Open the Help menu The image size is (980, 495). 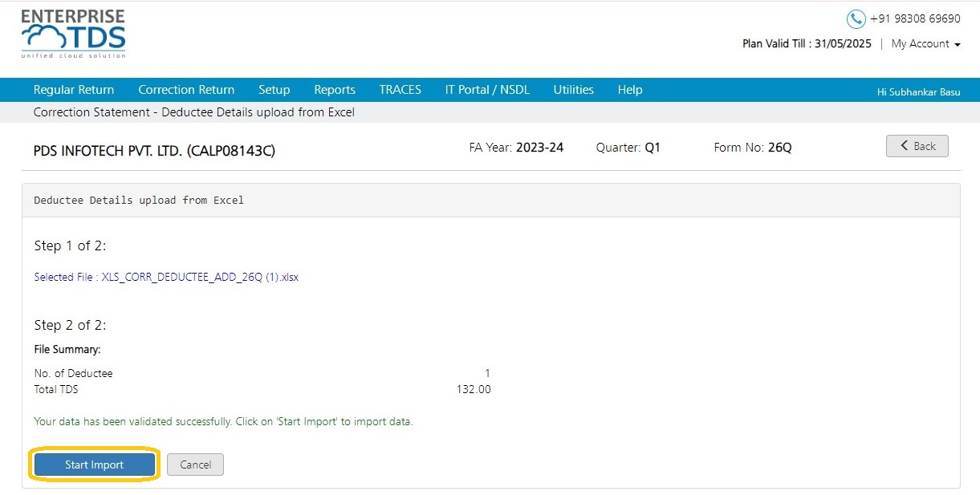[x=630, y=90]
